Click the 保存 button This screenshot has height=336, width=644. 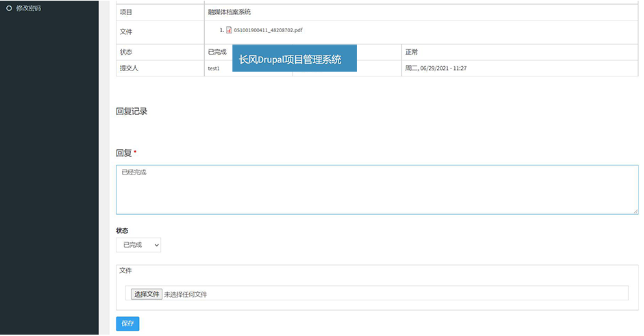[127, 324]
